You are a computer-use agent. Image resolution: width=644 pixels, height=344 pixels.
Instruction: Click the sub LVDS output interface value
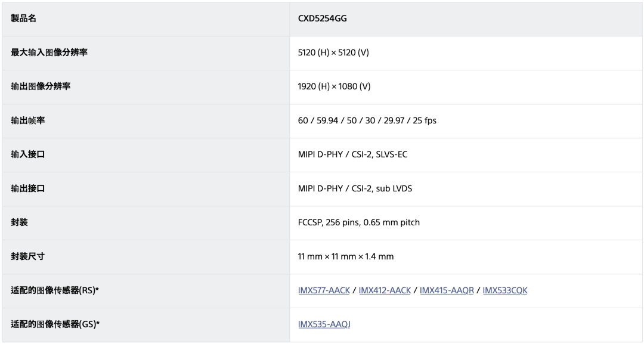click(x=355, y=188)
